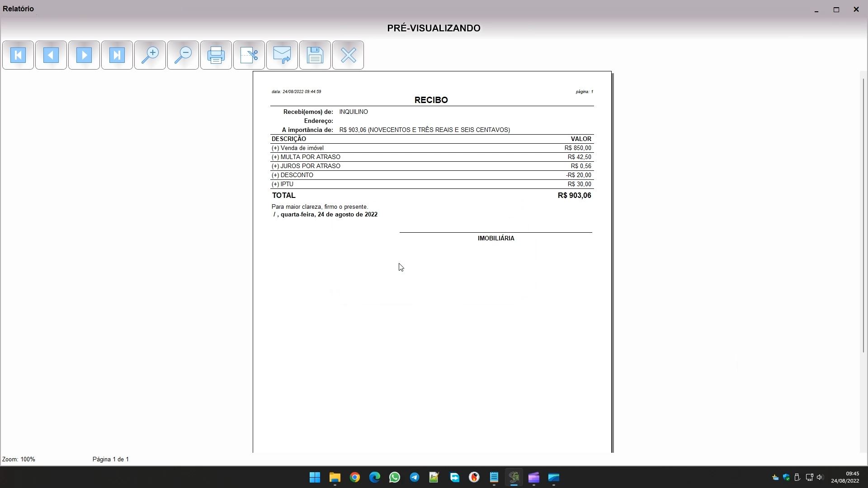Viewport: 868px width, 488px height.
Task: Print the receipt with printer icon
Action: click(x=216, y=55)
